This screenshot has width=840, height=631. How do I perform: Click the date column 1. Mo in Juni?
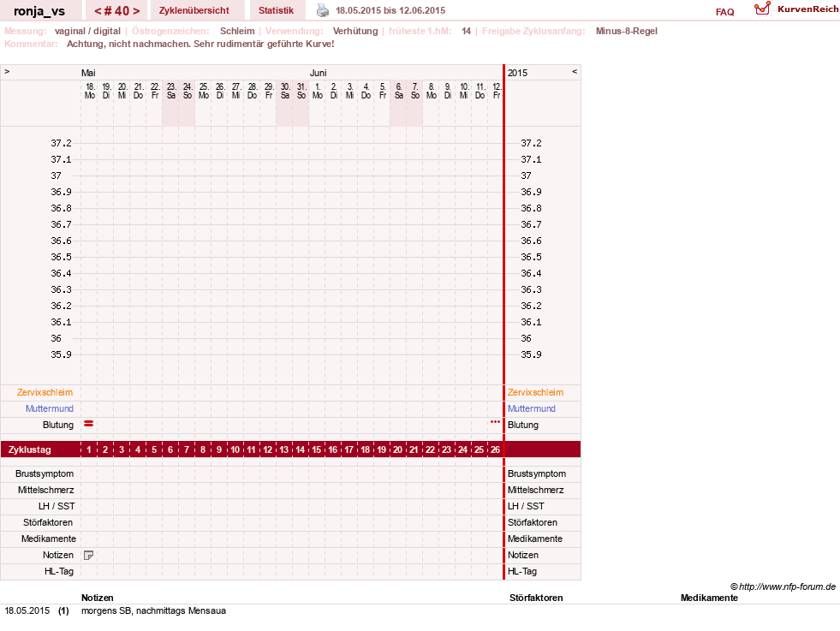pyautogui.click(x=317, y=91)
